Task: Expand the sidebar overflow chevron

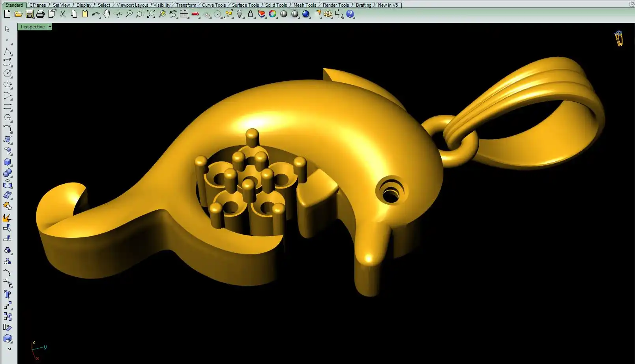Action: coord(9,349)
